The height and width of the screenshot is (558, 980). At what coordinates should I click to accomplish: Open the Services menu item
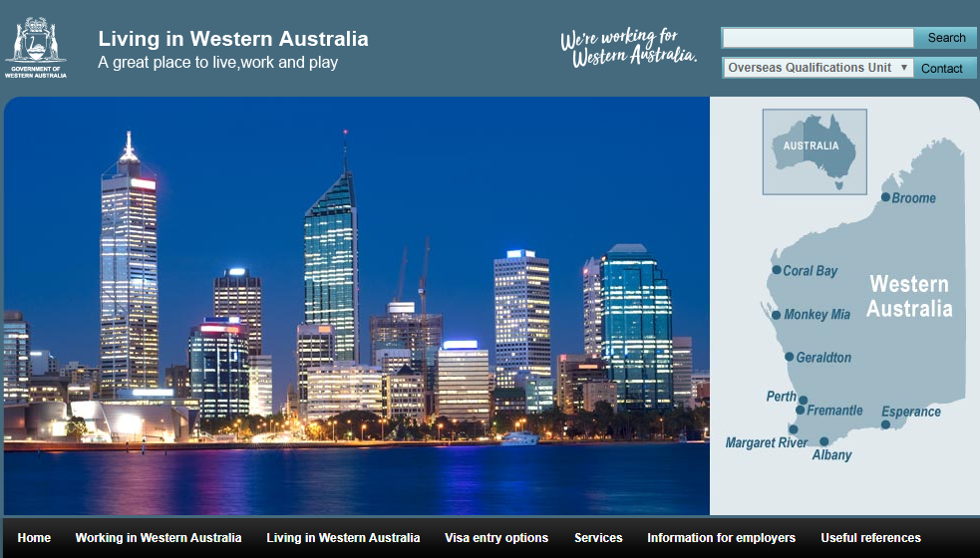click(598, 537)
